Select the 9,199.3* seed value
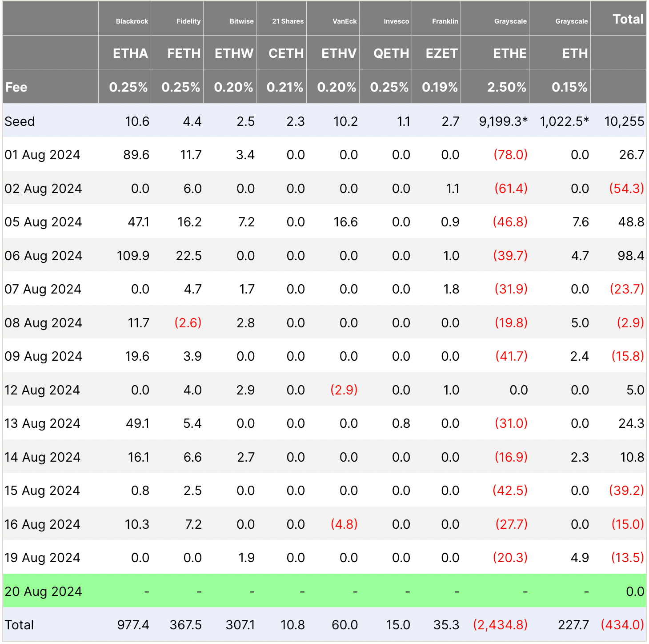Image resolution: width=649 pixels, height=644 pixels. tap(503, 121)
